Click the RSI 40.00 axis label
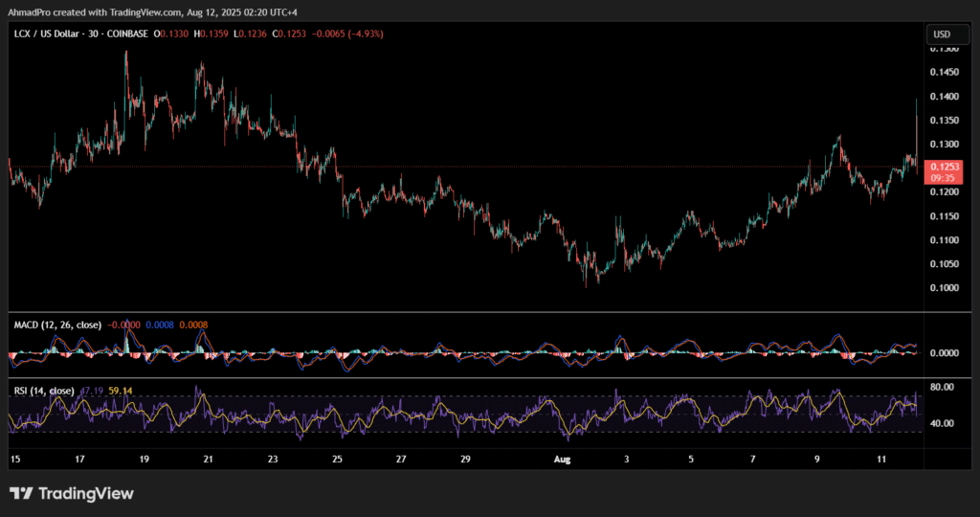980x517 pixels. 942,423
